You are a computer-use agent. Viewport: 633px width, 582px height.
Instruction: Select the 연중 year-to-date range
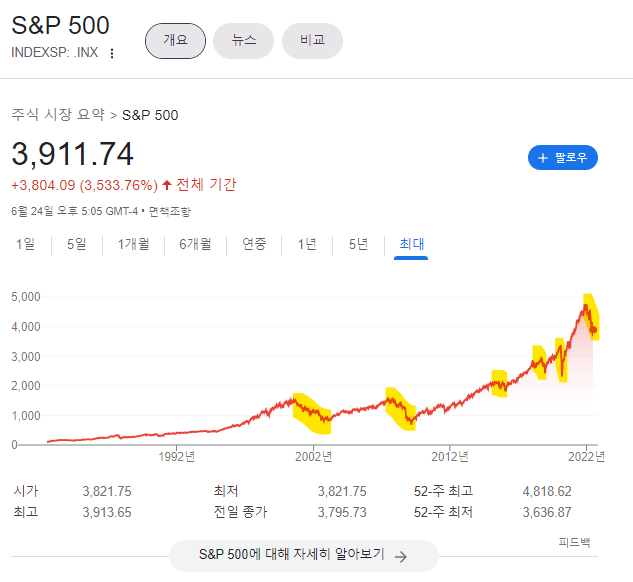[254, 244]
